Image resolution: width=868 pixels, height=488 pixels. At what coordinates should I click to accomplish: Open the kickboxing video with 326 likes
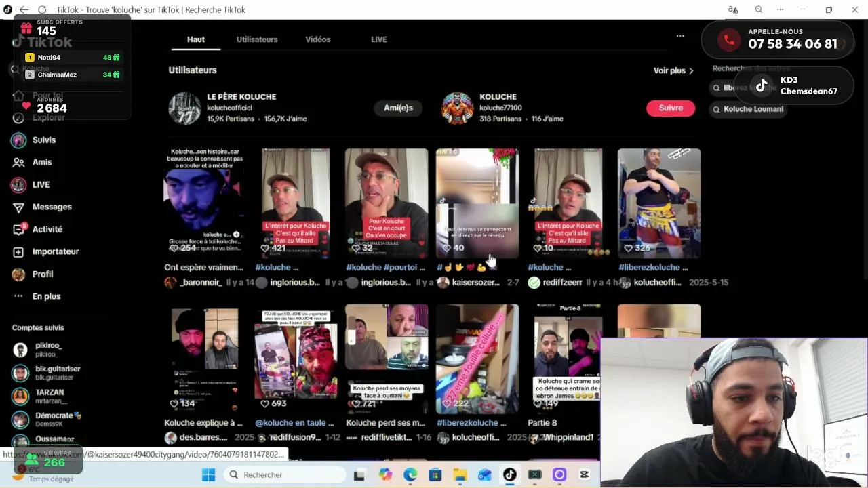[658, 203]
